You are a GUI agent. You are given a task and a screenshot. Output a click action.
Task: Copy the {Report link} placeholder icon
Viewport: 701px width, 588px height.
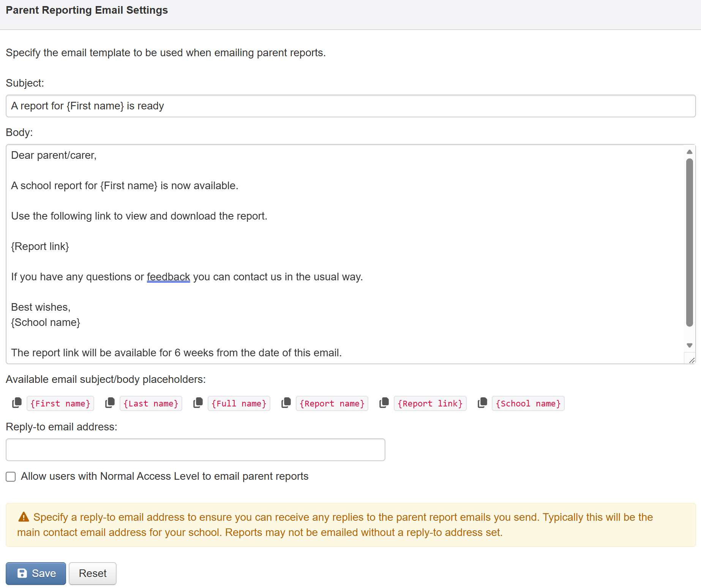click(x=384, y=403)
